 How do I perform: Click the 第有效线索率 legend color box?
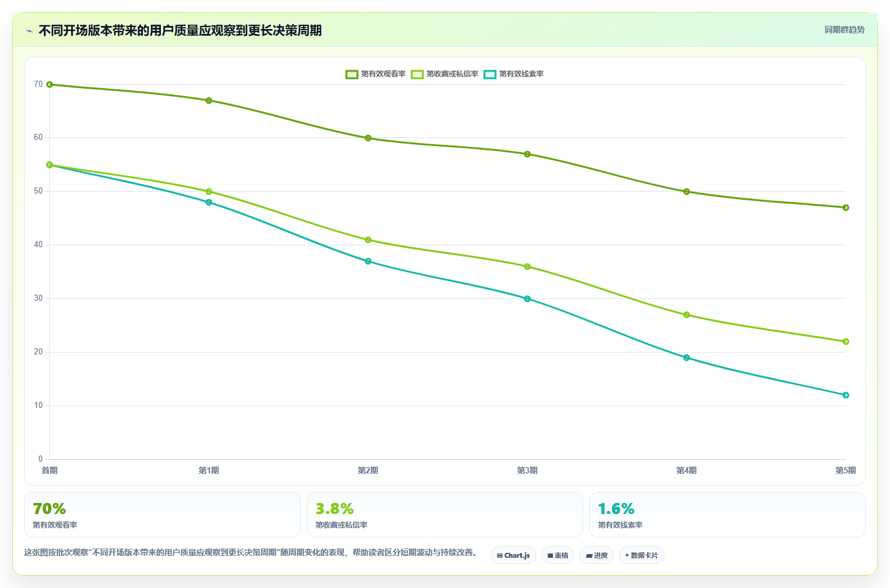click(490, 74)
